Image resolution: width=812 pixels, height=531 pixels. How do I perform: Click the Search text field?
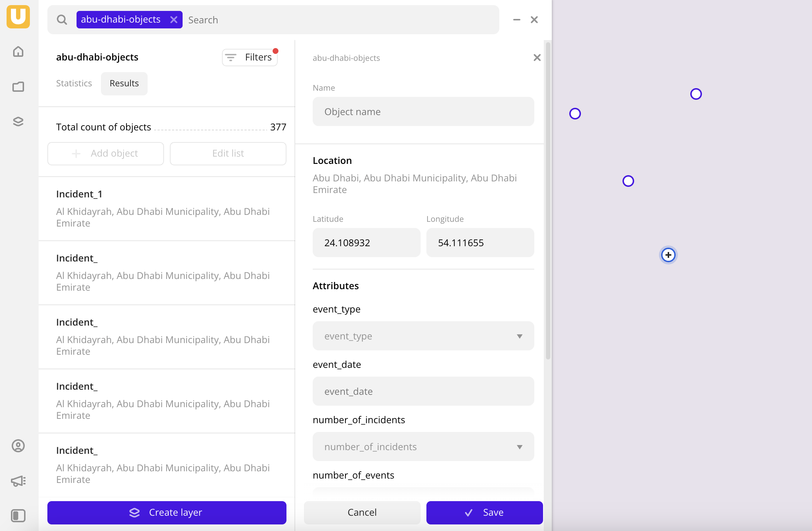point(341,20)
